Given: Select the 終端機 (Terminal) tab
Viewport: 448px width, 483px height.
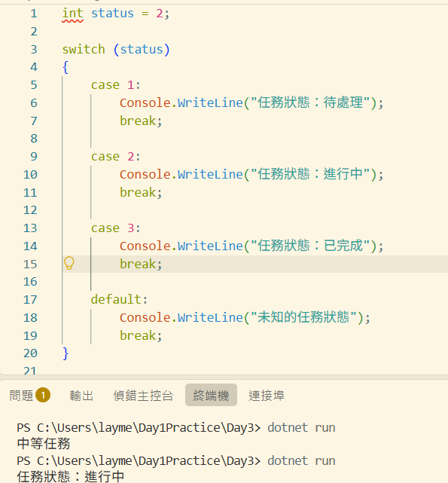Looking at the screenshot, I should click(211, 395).
